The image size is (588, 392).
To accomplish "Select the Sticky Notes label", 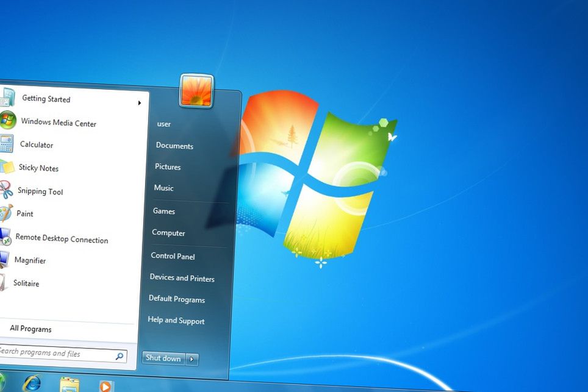I will (x=38, y=168).
